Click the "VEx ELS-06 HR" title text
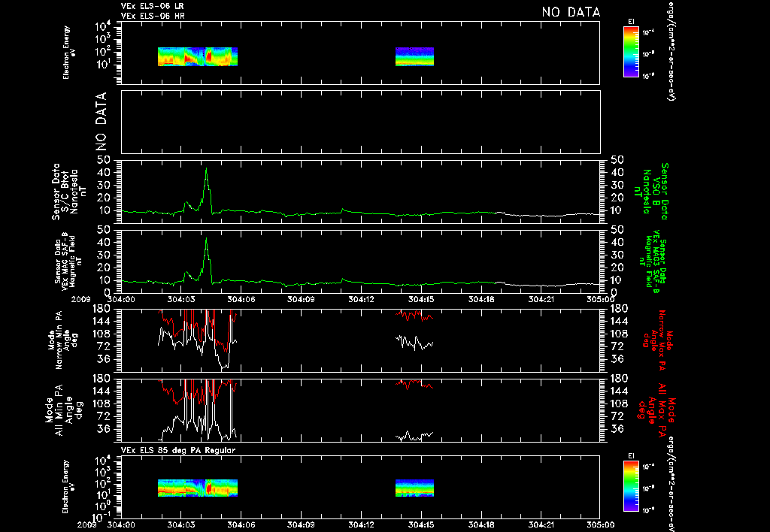The width and height of the screenshot is (770, 532). pyautogui.click(x=153, y=16)
